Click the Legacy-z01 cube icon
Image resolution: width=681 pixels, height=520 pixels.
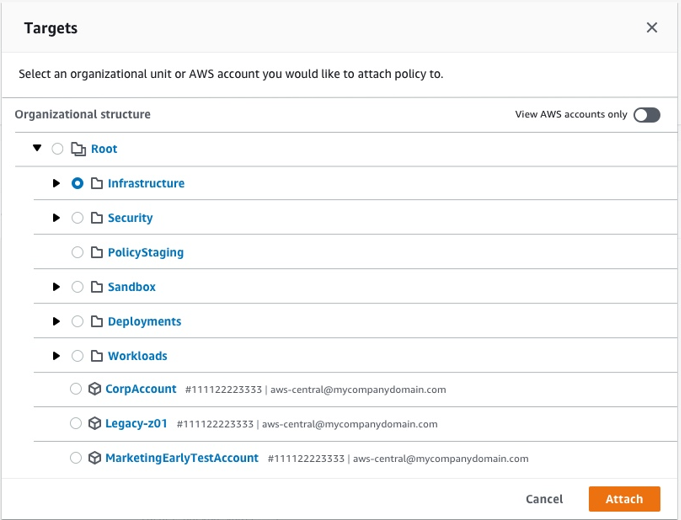[x=95, y=423]
